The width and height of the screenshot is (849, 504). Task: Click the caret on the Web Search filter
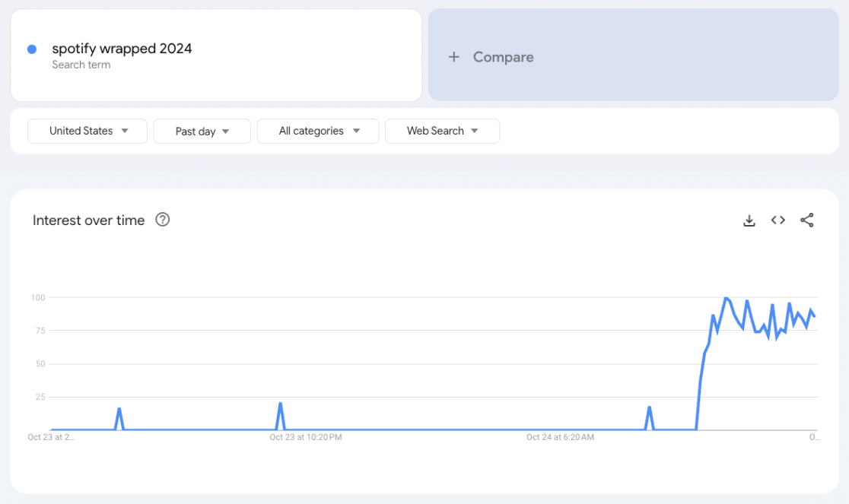(475, 131)
